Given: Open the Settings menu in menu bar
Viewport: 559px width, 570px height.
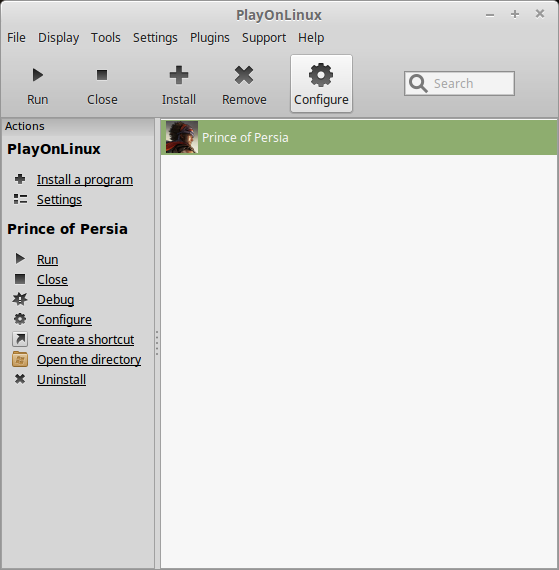Looking at the screenshot, I should (155, 37).
